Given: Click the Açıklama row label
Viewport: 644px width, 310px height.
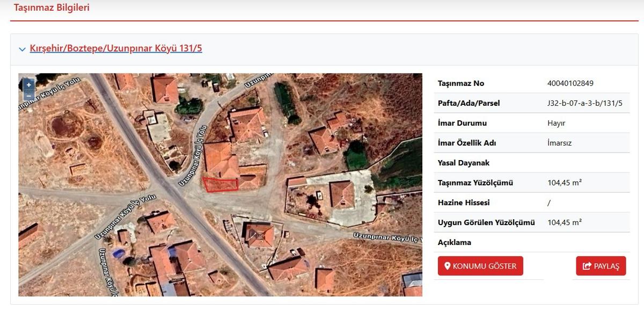Looking at the screenshot, I should (454, 242).
